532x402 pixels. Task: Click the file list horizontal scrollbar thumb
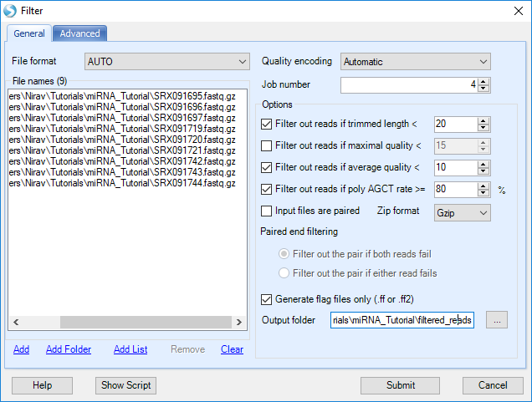146,322
